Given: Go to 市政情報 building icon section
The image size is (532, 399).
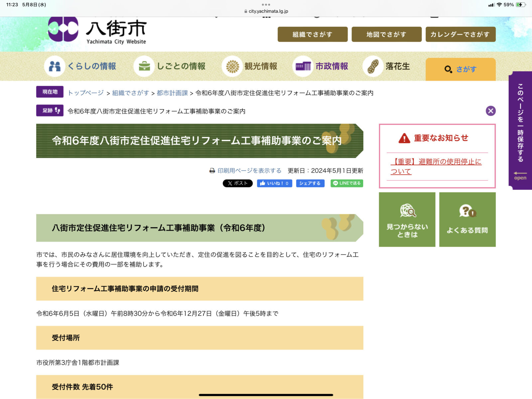Looking at the screenshot, I should pyautogui.click(x=303, y=66).
